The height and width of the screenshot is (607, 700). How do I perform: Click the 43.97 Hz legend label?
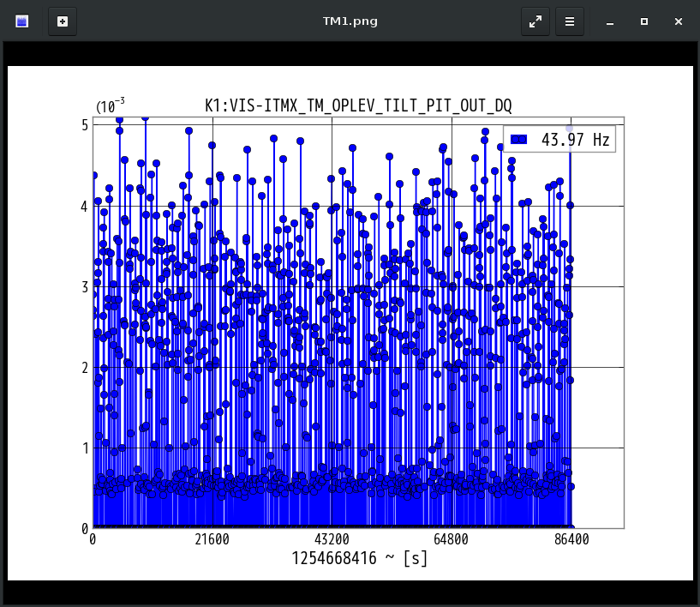(x=576, y=140)
